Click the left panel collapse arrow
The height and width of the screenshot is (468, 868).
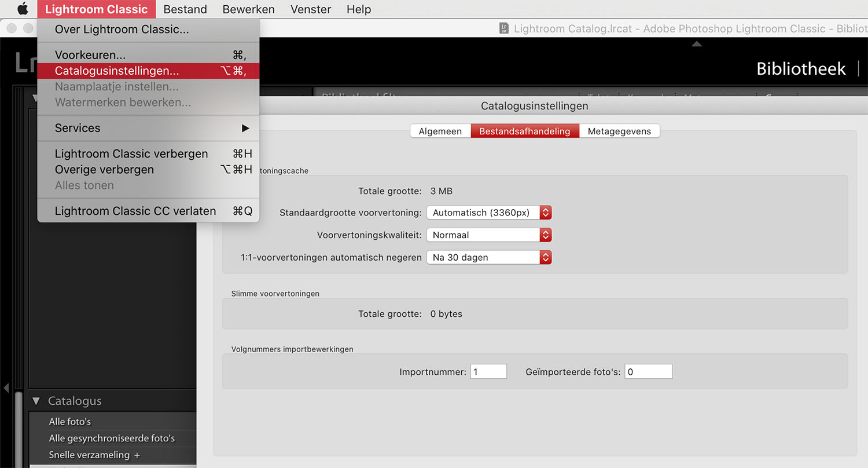click(x=6, y=387)
